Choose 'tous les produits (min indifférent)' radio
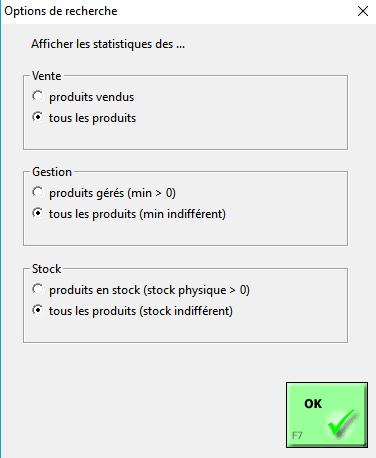 [x=38, y=213]
